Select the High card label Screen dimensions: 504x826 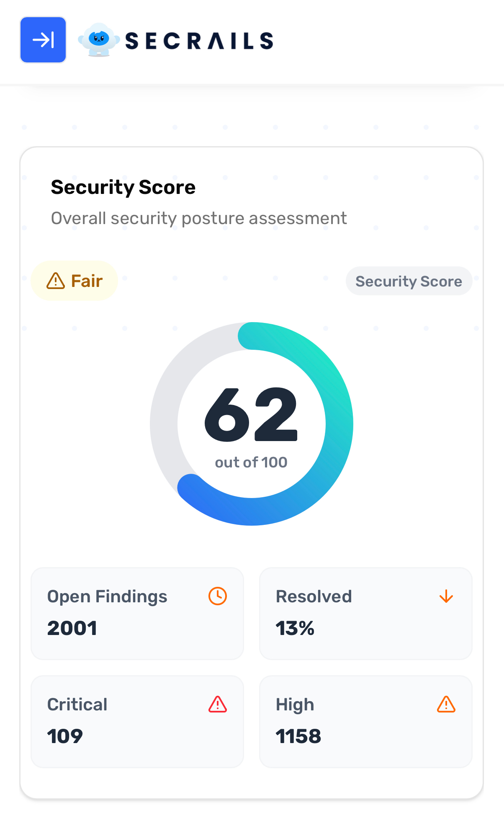coord(295,705)
